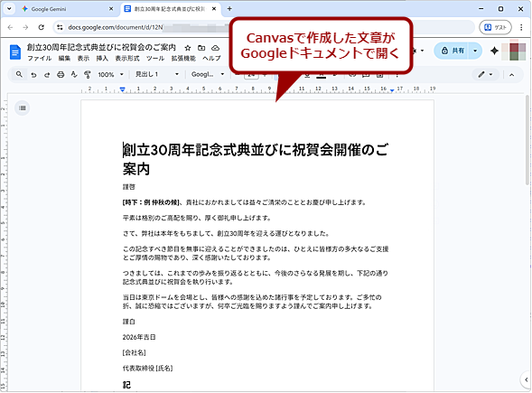Image resolution: width=532 pixels, height=393 pixels.
Task: Activate the paint format tool
Action: [88, 75]
